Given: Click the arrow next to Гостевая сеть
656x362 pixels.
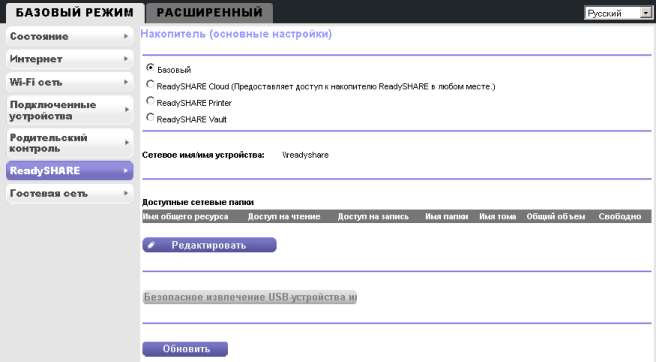Looking at the screenshot, I should [x=126, y=193].
